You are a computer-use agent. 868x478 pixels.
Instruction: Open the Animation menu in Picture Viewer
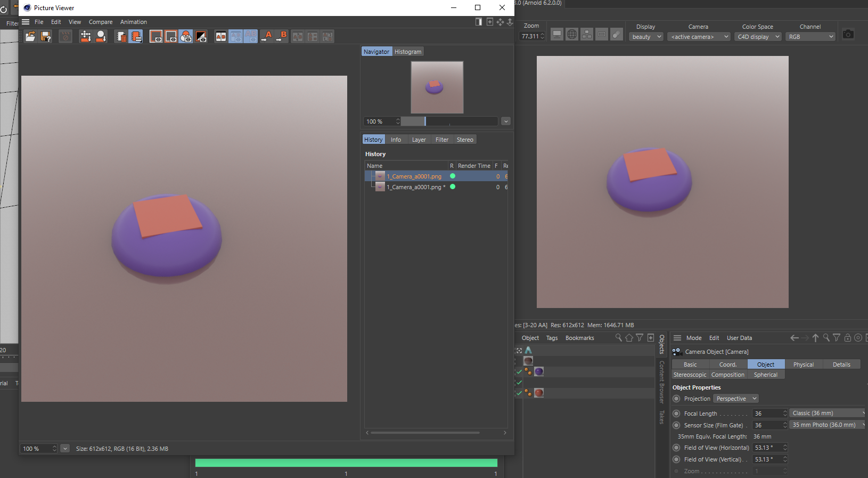(x=134, y=22)
